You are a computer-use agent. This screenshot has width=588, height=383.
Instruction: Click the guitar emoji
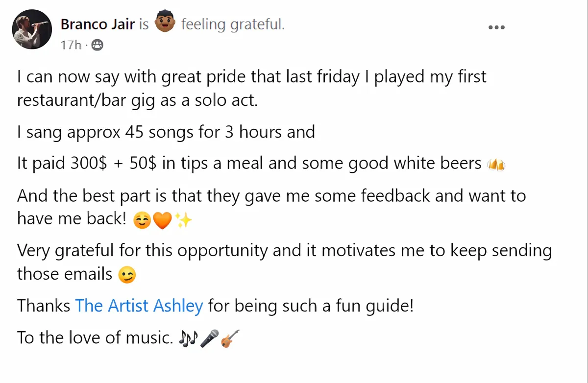coord(230,338)
